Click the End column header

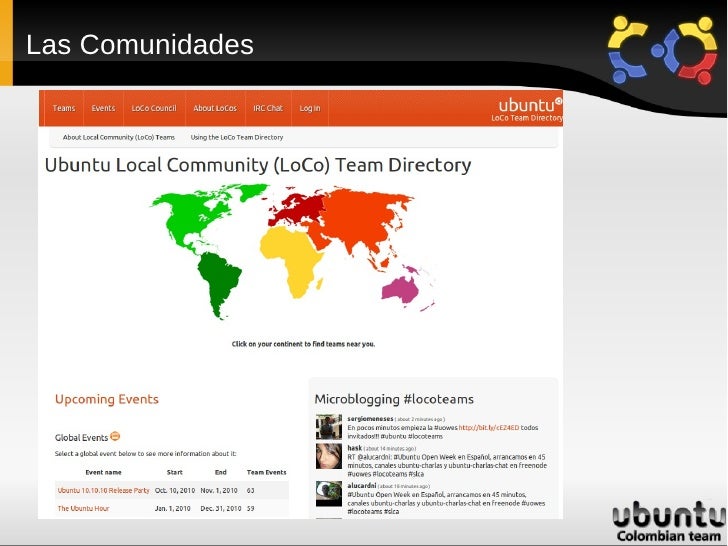point(221,472)
